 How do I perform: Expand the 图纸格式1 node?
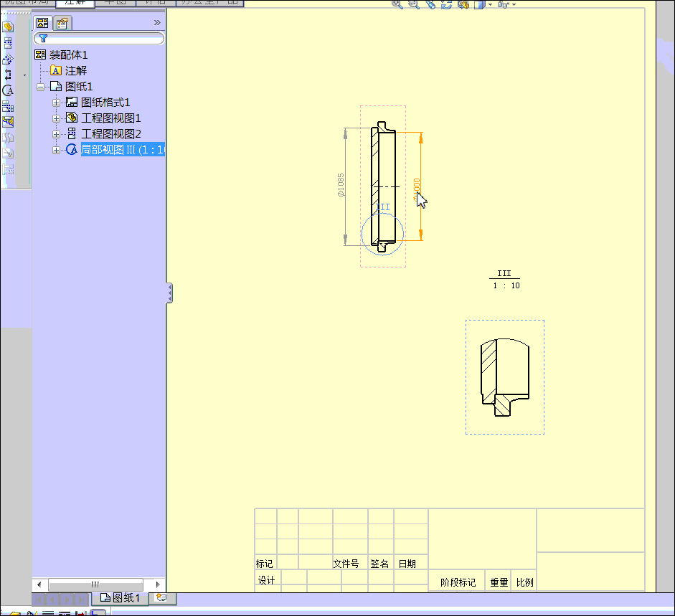56,103
